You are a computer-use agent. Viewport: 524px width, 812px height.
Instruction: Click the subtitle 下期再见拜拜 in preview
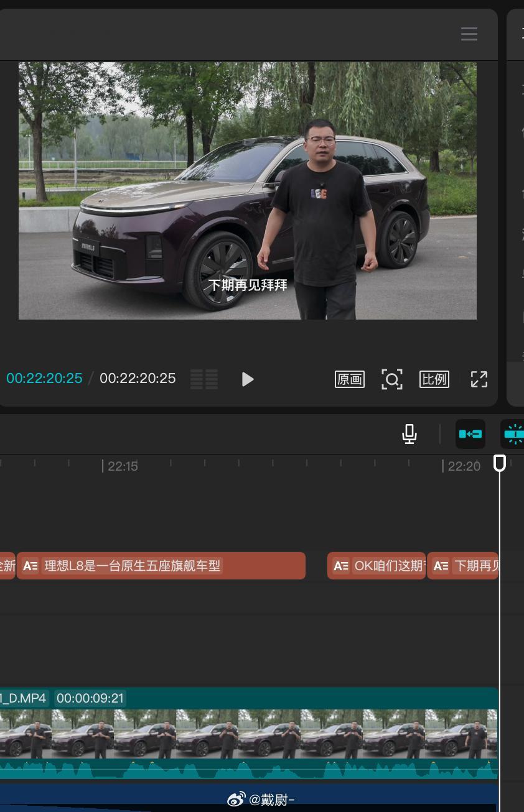pos(248,285)
